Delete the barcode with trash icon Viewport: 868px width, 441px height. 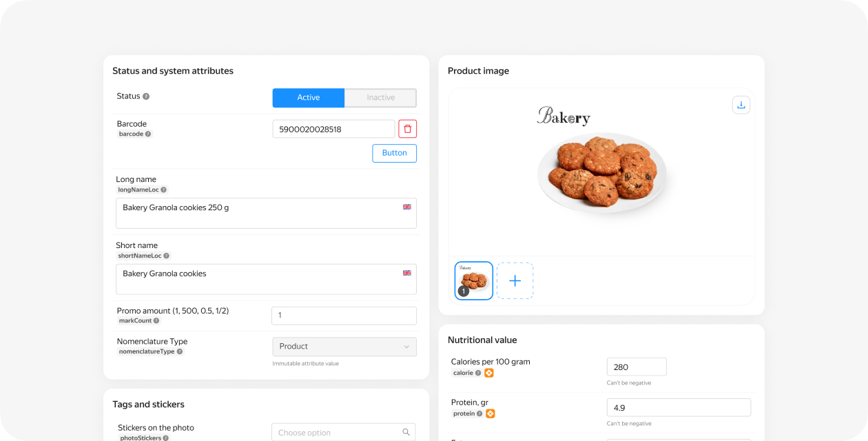click(407, 129)
